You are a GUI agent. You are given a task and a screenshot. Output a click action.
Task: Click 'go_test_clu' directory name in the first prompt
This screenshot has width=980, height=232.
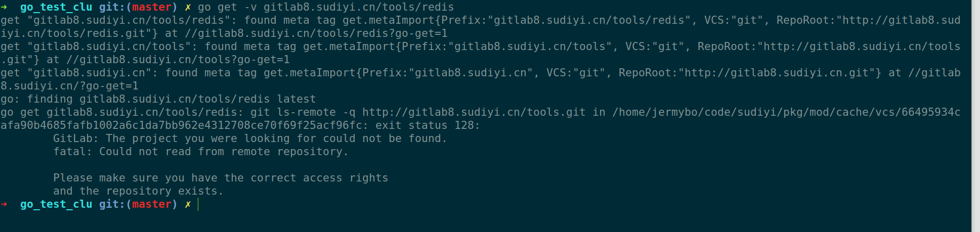point(56,7)
